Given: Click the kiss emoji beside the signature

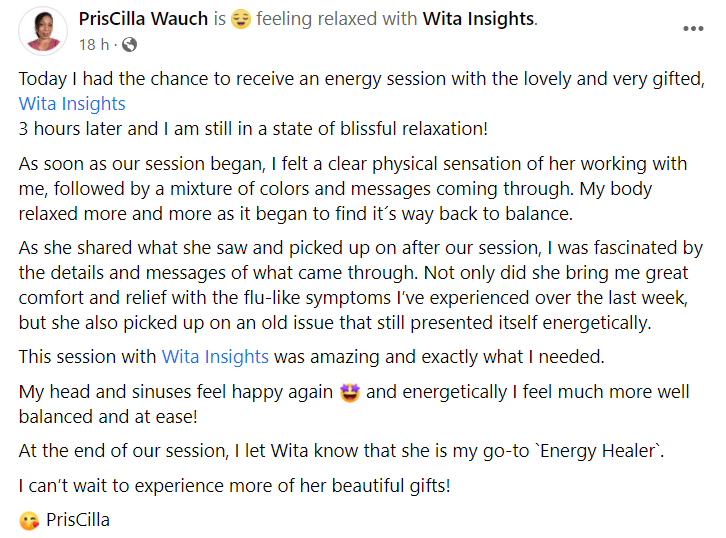Looking at the screenshot, I should pos(30,520).
